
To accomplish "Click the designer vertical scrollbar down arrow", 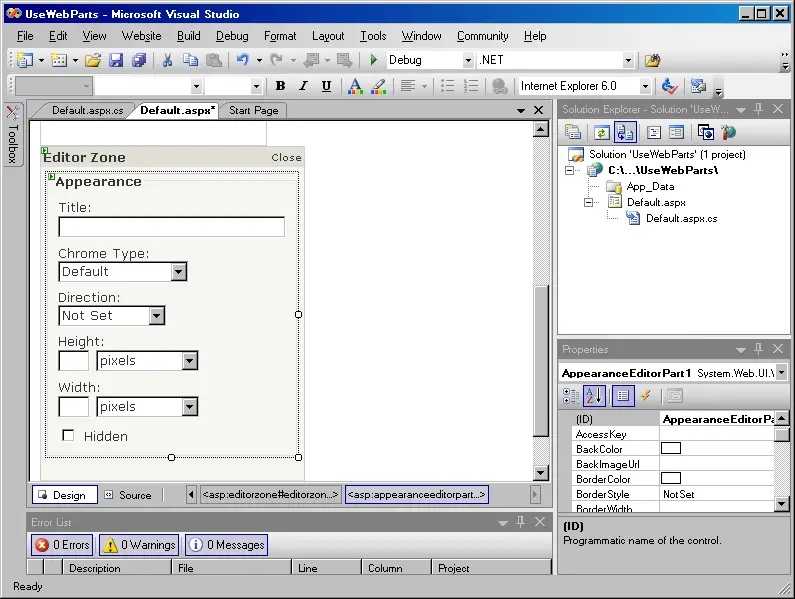I will coord(540,473).
